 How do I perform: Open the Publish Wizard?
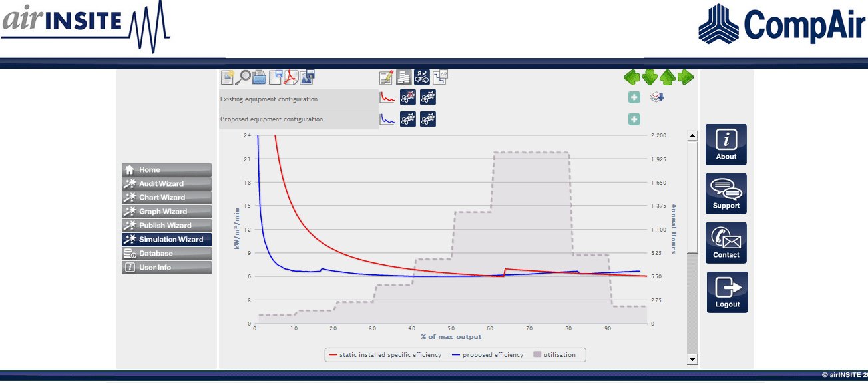pyautogui.click(x=166, y=226)
